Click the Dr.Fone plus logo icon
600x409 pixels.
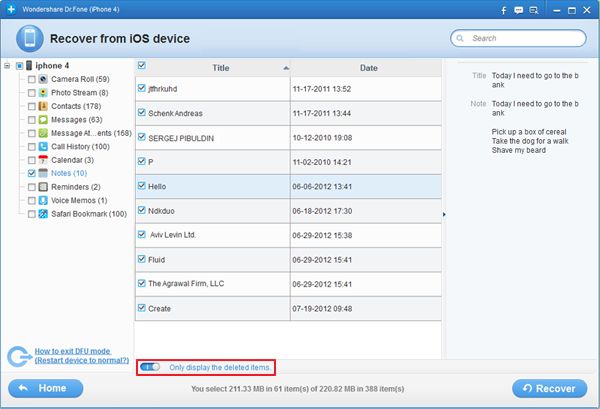coord(11,9)
